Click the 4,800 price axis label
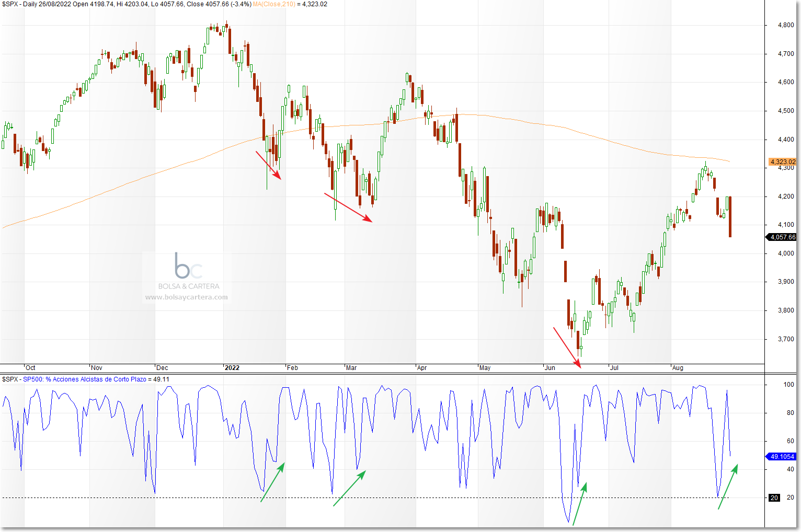 pyautogui.click(x=786, y=25)
